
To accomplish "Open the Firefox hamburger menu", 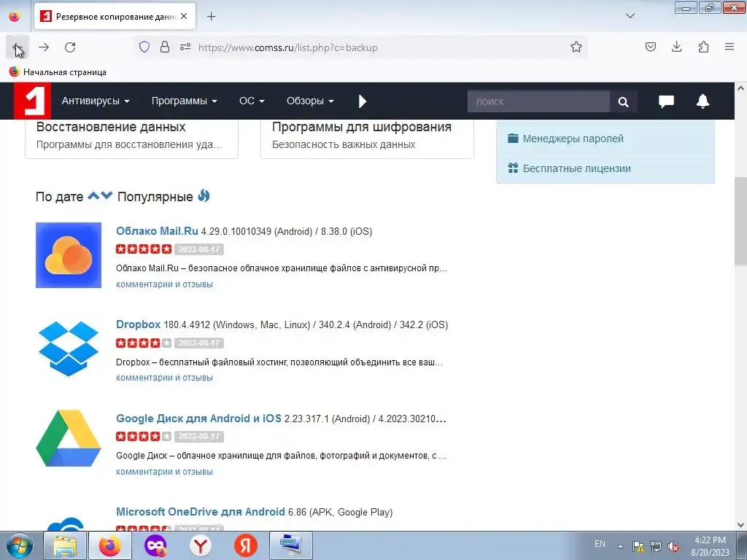I will point(729,47).
